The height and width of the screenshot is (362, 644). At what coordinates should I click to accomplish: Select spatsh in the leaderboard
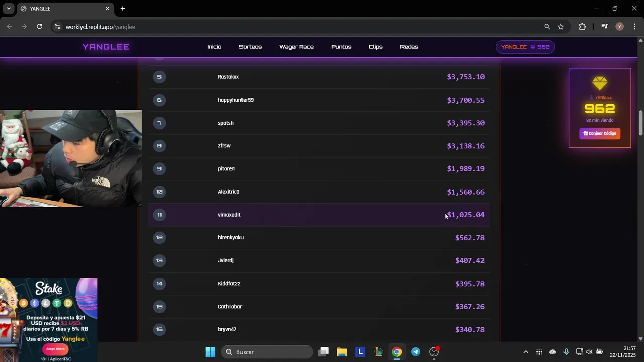point(226,123)
